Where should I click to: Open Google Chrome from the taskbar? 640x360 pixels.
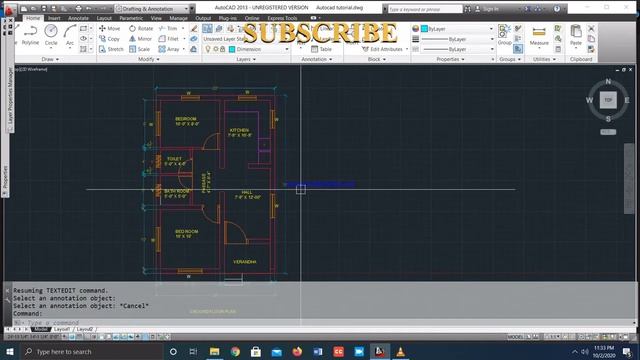click(x=235, y=351)
